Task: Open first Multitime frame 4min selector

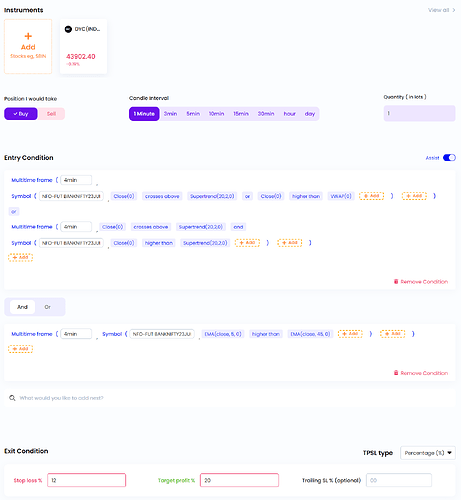Action: tap(76, 180)
